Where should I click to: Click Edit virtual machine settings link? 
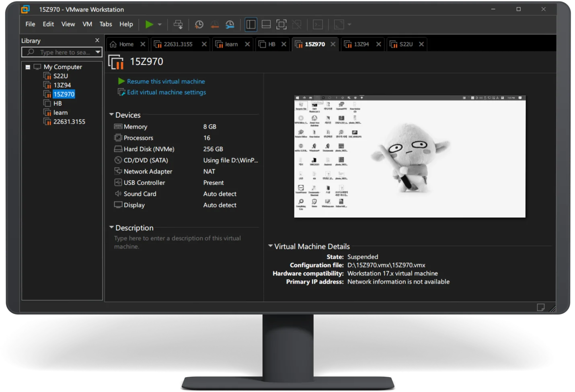[166, 92]
